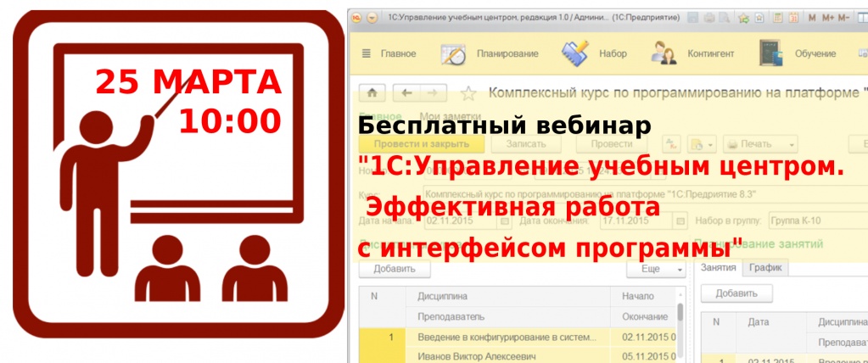Click the Дата начала field 02.11.2015
Screen dimensions: 868x363
(x=461, y=221)
